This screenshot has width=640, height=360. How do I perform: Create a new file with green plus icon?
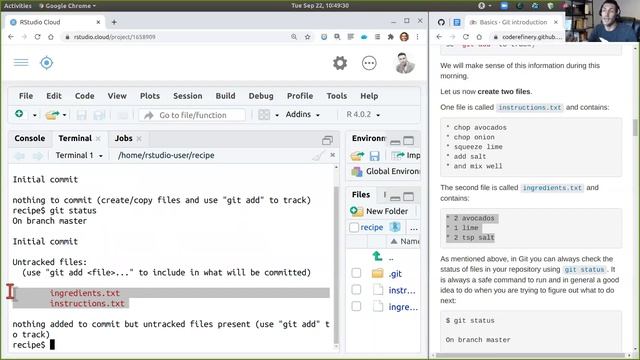19,114
